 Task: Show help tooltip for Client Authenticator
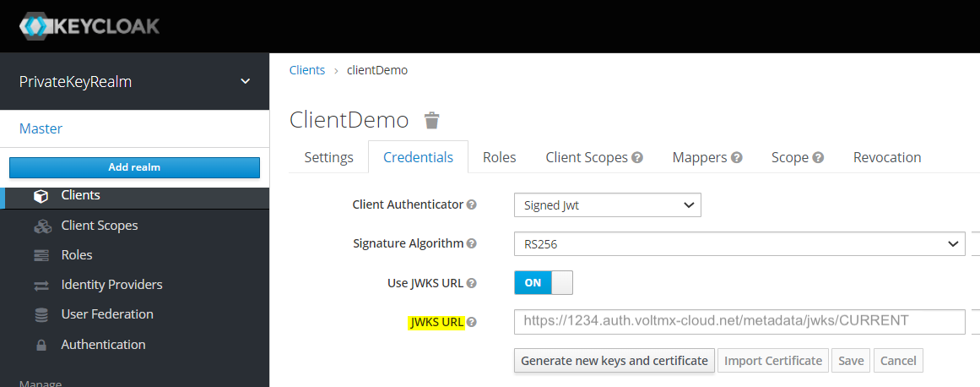[x=472, y=204]
